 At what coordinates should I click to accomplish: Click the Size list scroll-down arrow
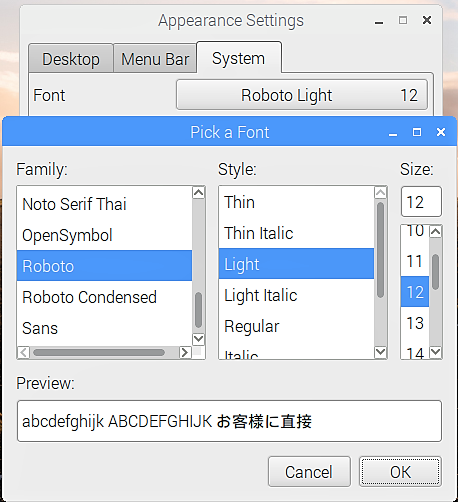coord(436,352)
